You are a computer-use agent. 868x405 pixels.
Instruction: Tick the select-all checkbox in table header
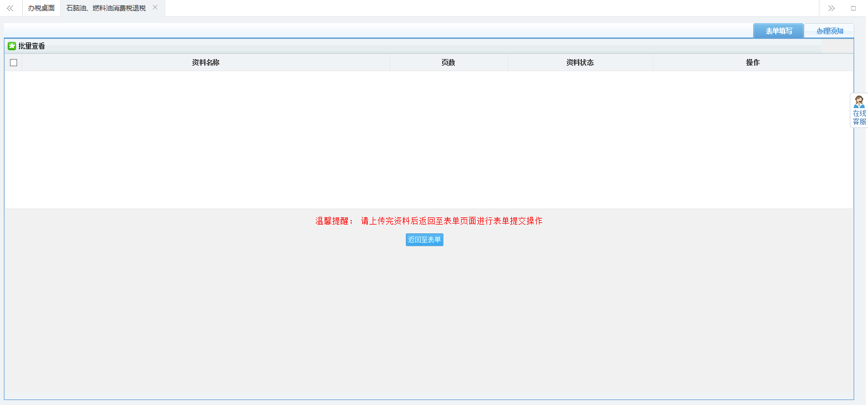14,63
